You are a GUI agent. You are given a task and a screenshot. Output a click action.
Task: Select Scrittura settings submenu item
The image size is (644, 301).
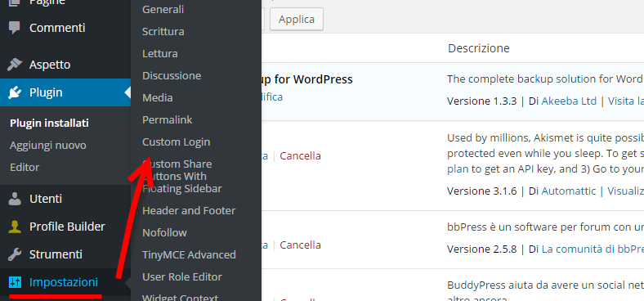point(163,32)
